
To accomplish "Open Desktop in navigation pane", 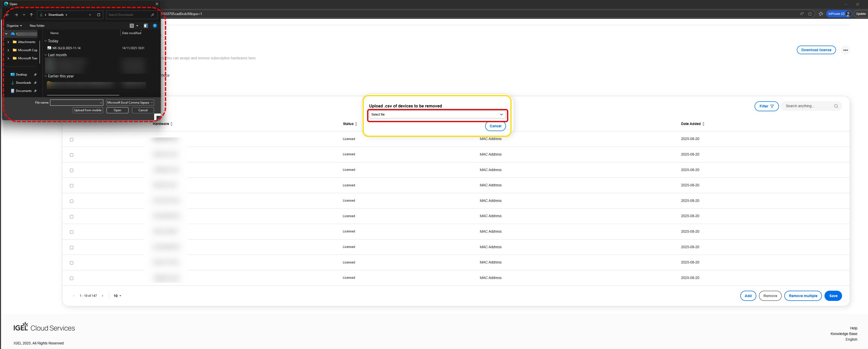I will click(x=21, y=75).
